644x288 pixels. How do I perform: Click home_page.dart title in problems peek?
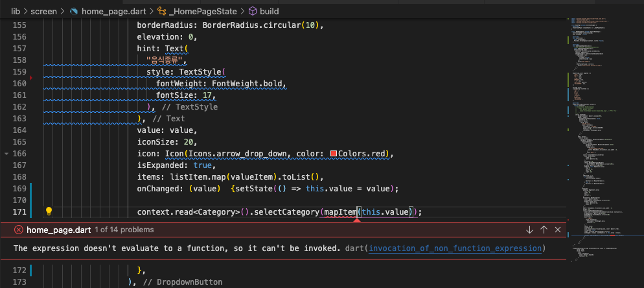pos(59,230)
